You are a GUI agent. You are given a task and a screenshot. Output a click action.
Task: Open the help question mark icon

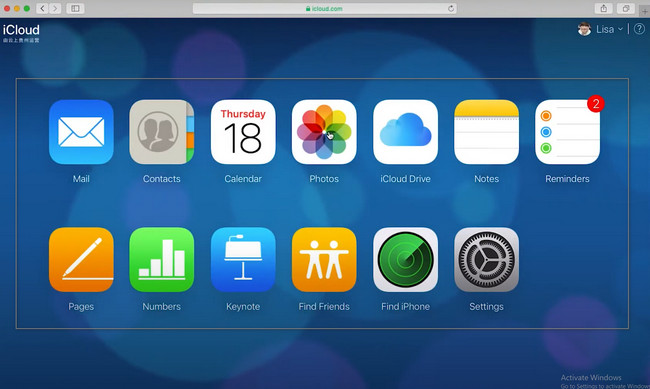pyautogui.click(x=639, y=29)
